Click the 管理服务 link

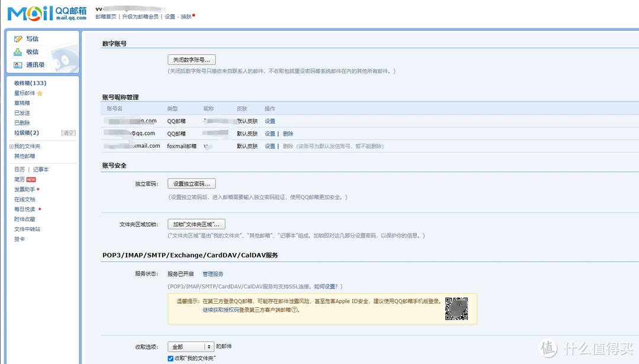pyautogui.click(x=213, y=274)
